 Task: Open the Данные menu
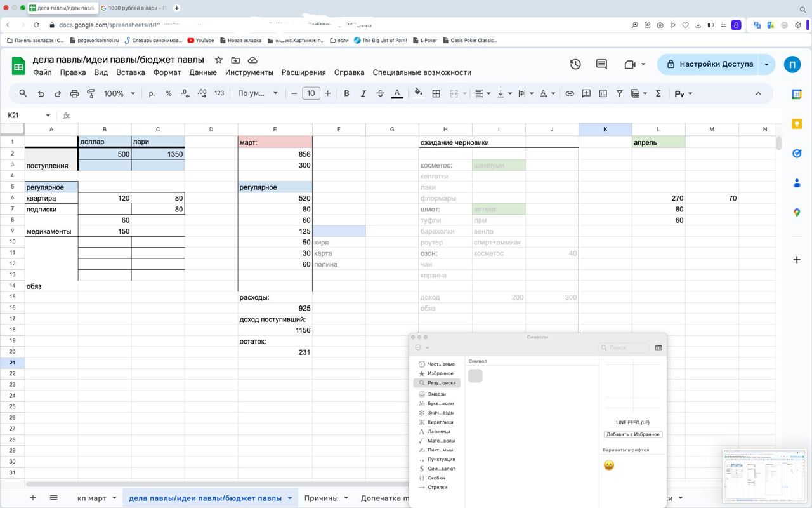coord(203,72)
